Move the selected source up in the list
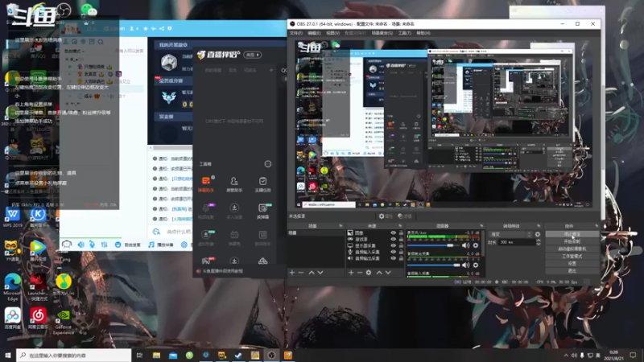644x362 pixels. [379, 273]
